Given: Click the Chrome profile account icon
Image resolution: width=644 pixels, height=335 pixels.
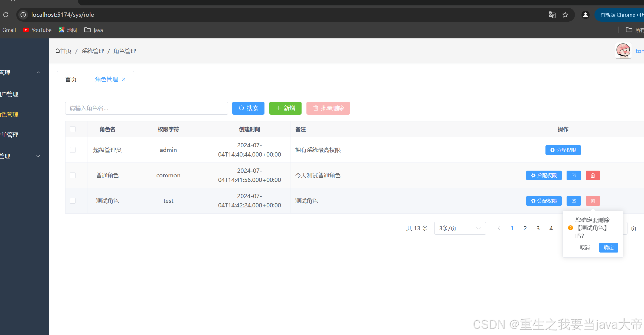Looking at the screenshot, I should (x=585, y=15).
